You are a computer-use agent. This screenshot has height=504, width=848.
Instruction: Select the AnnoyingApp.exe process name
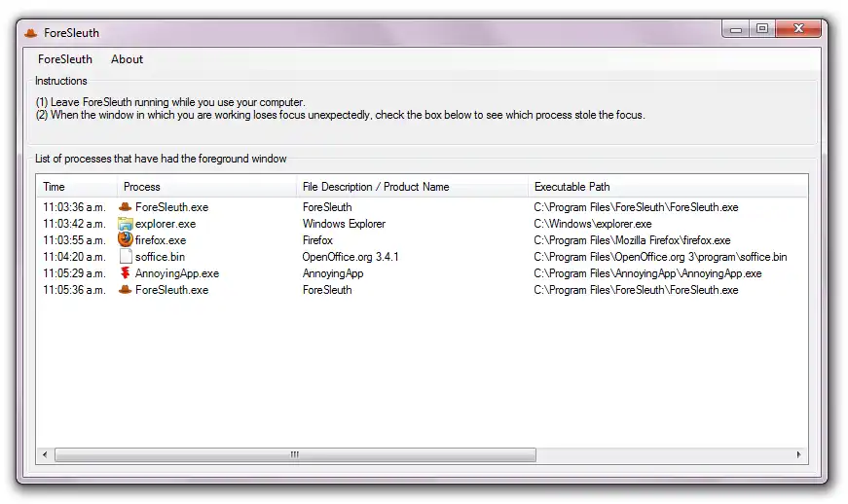(x=177, y=273)
